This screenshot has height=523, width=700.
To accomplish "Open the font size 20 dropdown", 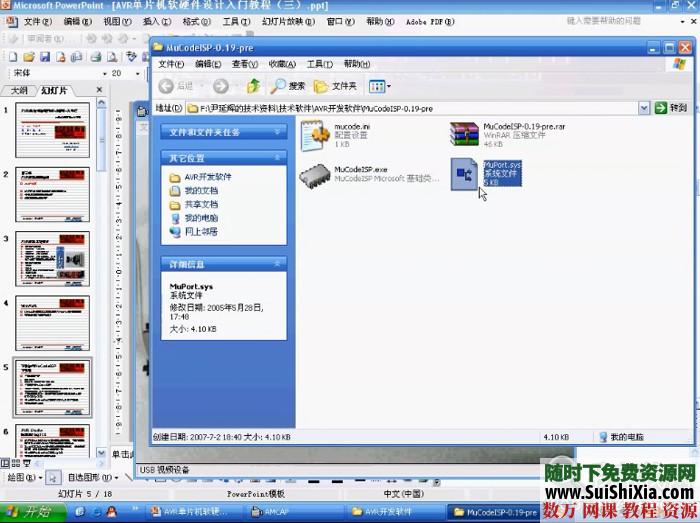I will [138, 74].
